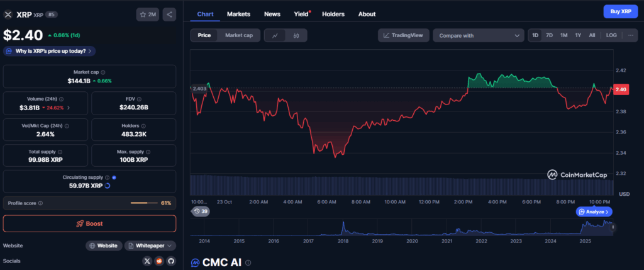Expand Why is XRP's price up today
The image size is (644, 270).
[x=49, y=50]
